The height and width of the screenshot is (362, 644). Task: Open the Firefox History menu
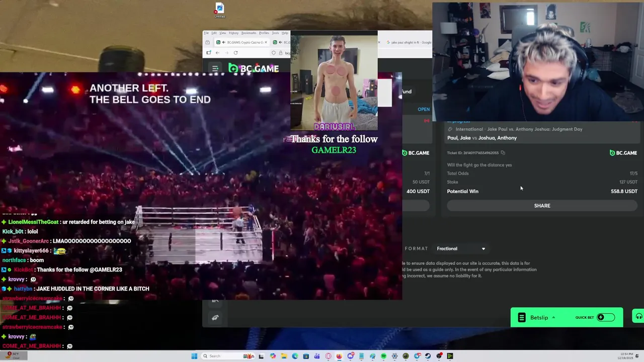point(233,33)
